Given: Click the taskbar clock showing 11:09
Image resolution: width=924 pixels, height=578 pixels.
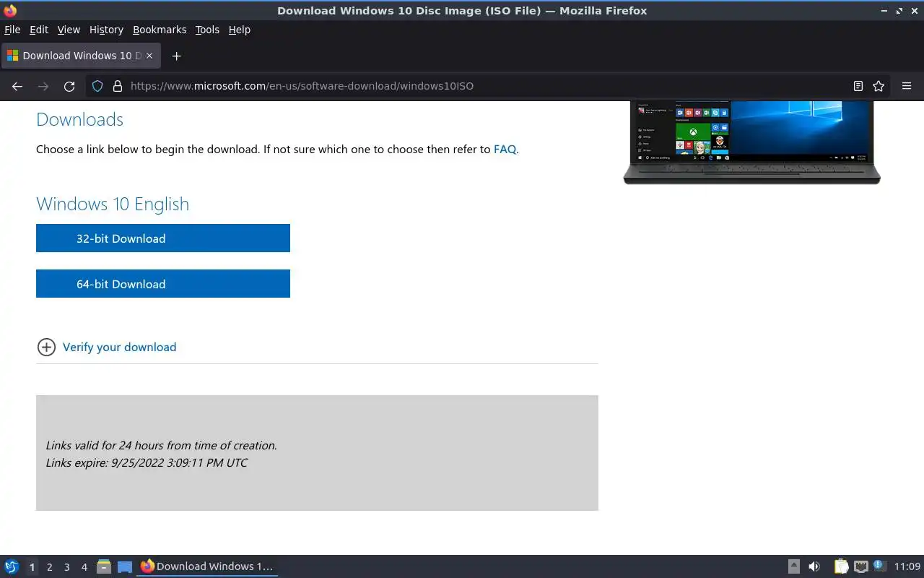Looking at the screenshot, I should point(907,566).
